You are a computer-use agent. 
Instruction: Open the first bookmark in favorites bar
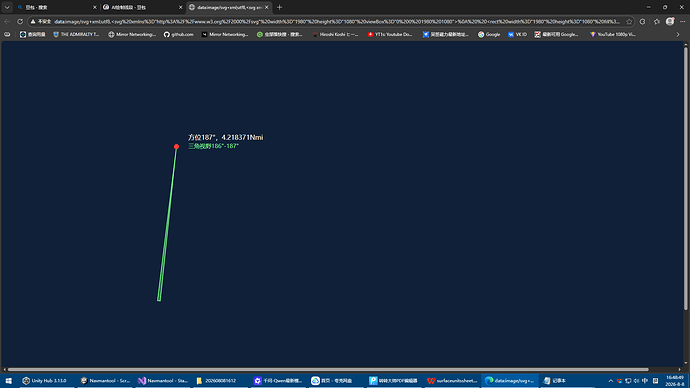click(x=33, y=34)
